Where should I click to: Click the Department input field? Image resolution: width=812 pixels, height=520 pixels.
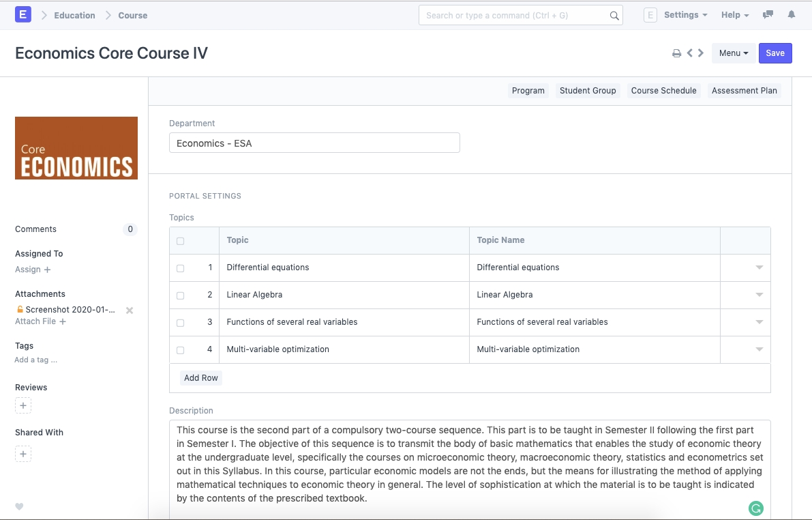point(314,143)
